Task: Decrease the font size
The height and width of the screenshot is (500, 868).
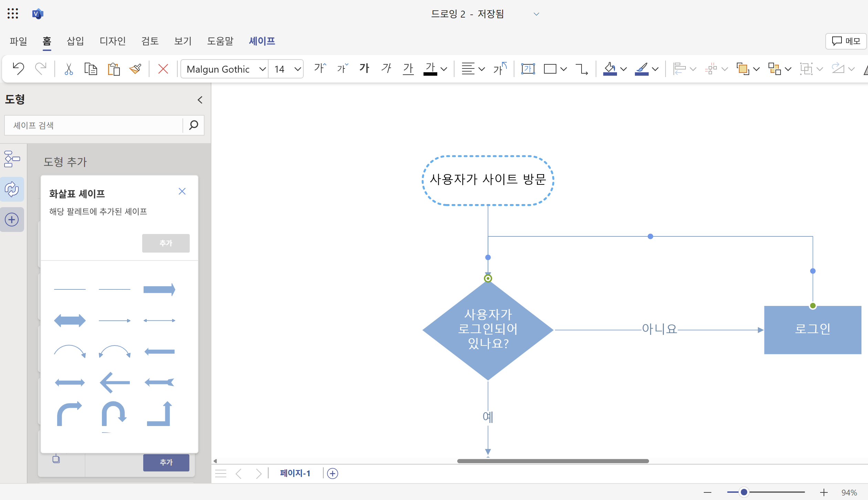Action: [342, 68]
